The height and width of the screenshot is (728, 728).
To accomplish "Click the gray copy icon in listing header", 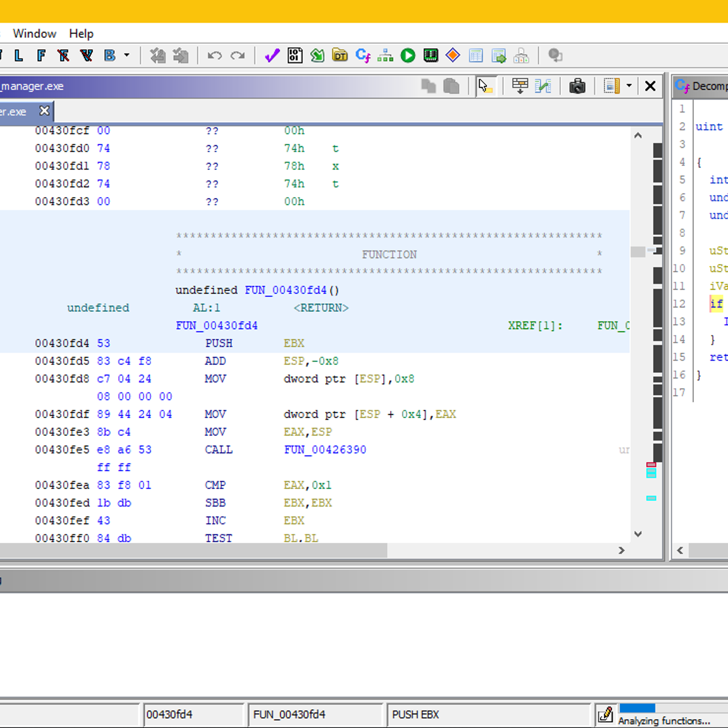I will (429, 86).
